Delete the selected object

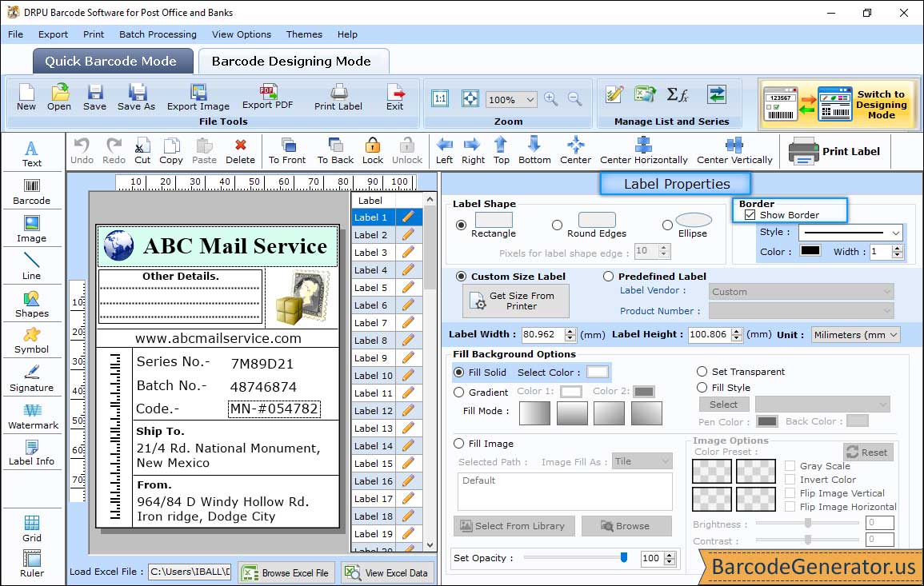pyautogui.click(x=241, y=151)
